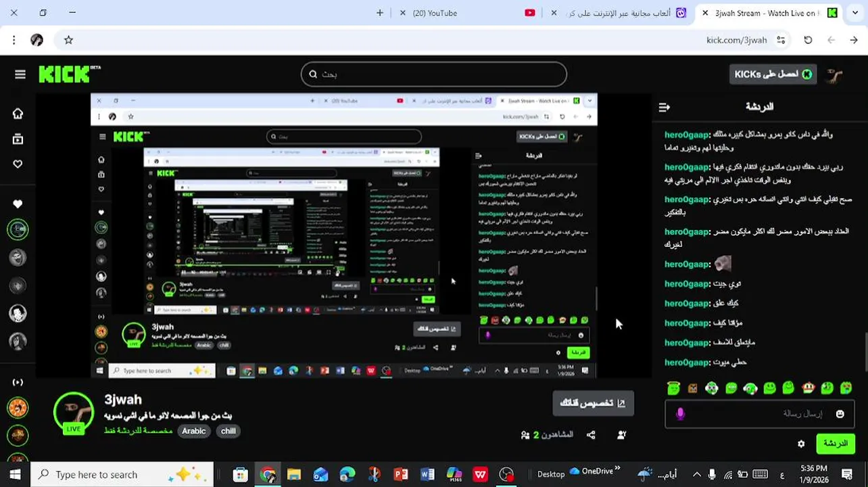Screen dimensions: 868x487
Task: Click the chat message input field
Action: pos(759,414)
